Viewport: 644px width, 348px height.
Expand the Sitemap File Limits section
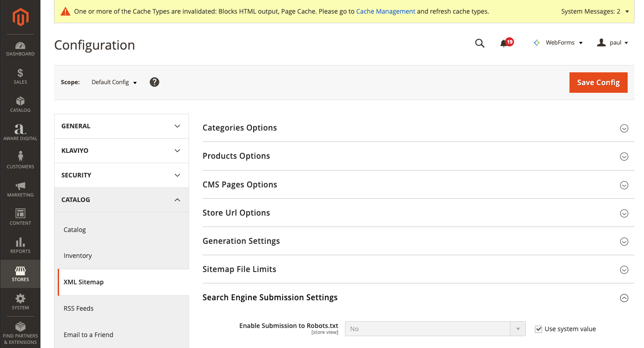(x=418, y=269)
